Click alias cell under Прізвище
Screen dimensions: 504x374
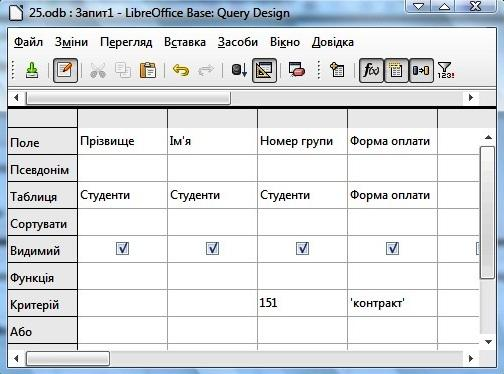[122, 168]
